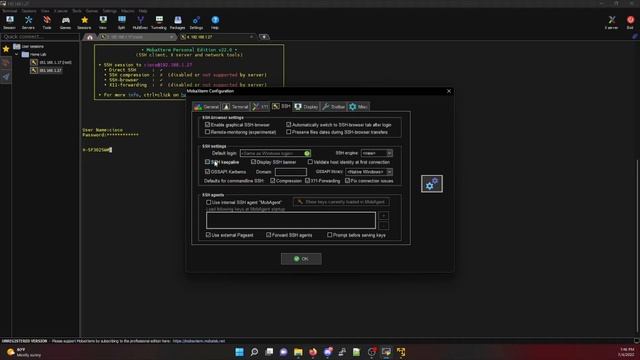The width and height of the screenshot is (640, 360).
Task: Click the OK button in configuration dialog
Action: click(301, 259)
